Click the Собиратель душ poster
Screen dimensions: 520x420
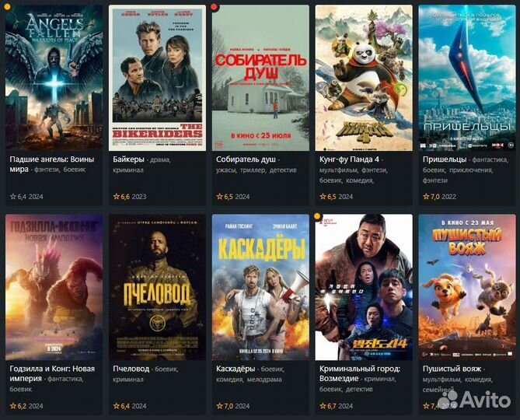[260, 78]
